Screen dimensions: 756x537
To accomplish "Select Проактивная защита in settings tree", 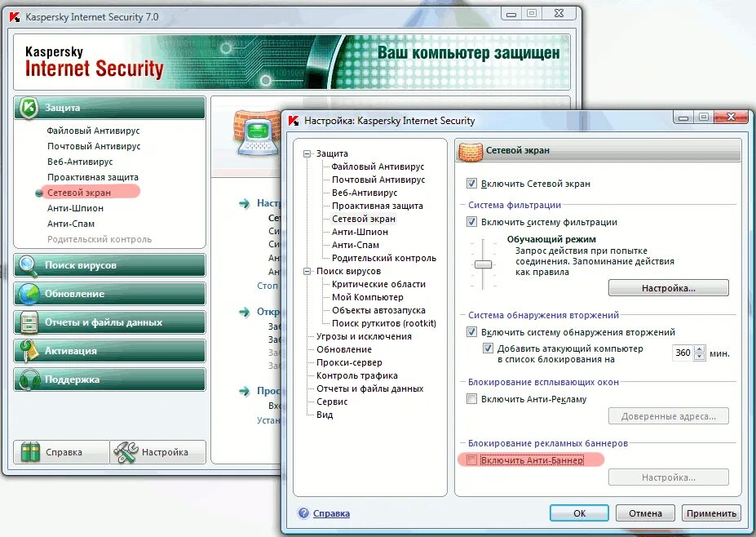I will 378,206.
